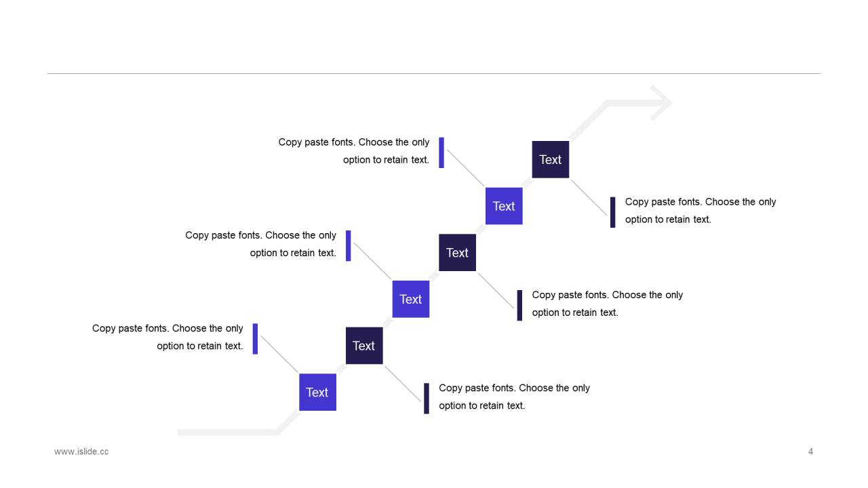Click the uppermost blue Text square

(504, 206)
